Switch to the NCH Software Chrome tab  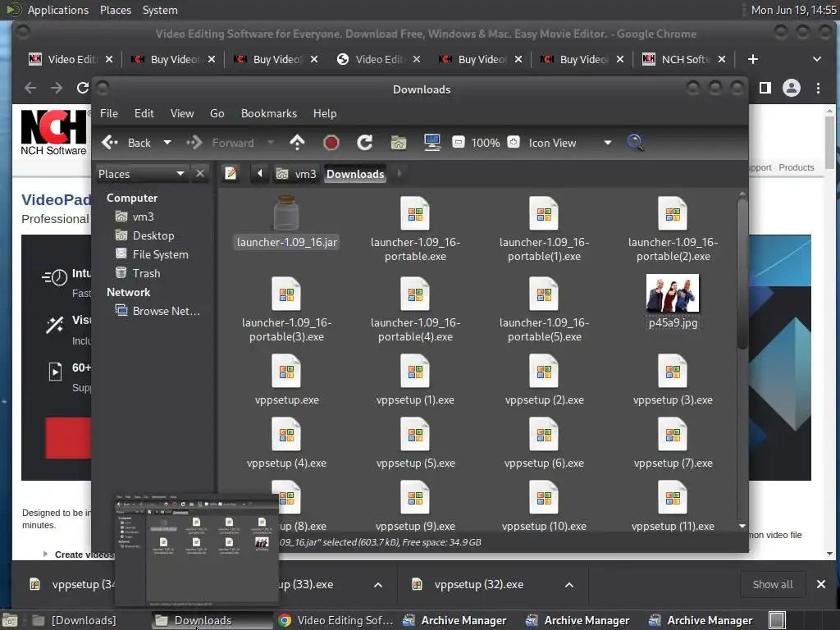click(x=683, y=59)
